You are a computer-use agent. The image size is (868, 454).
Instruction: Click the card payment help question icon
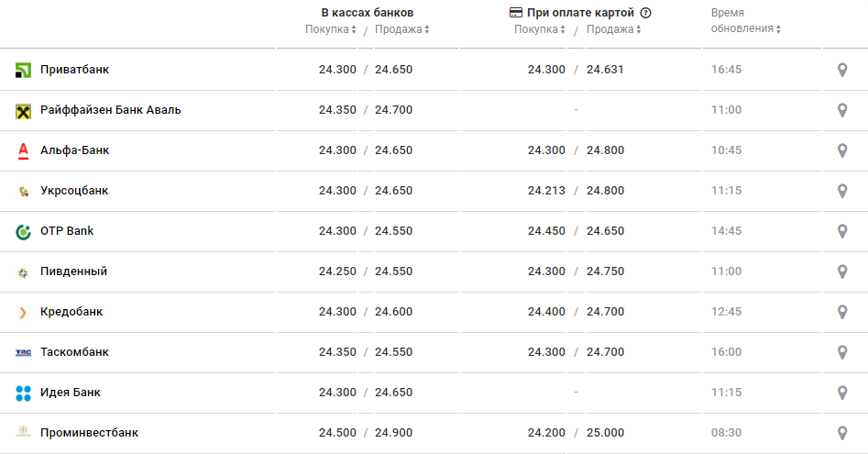point(645,13)
